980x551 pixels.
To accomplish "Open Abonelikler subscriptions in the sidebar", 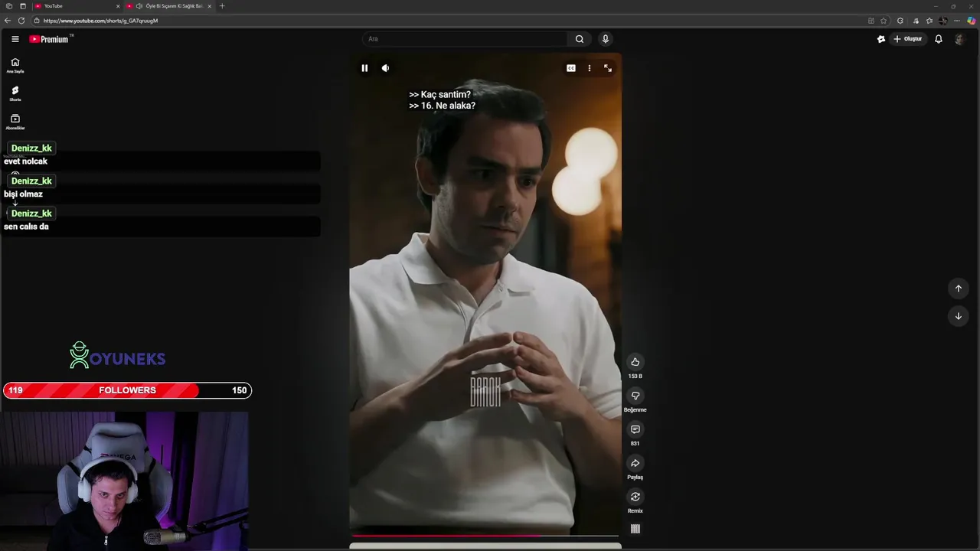I will (x=15, y=122).
